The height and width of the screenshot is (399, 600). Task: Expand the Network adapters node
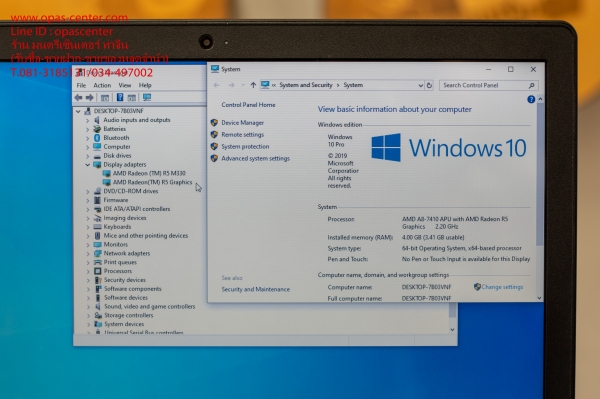click(x=88, y=254)
